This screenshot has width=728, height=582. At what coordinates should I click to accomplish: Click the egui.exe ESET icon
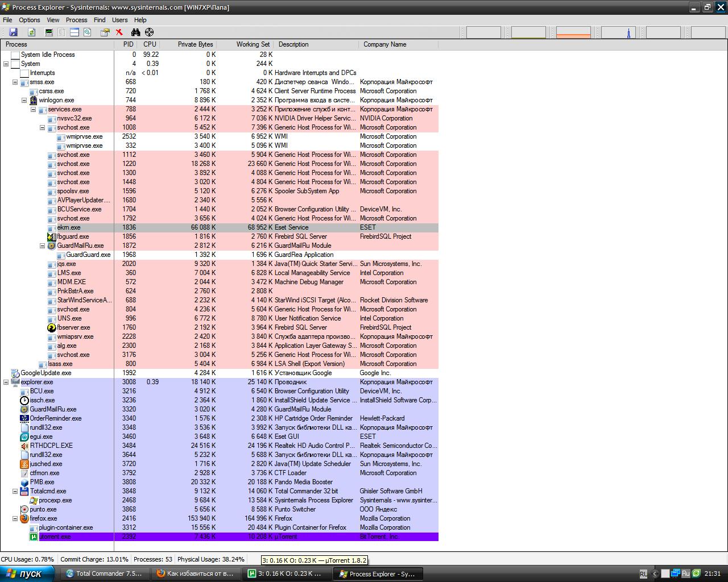24,436
